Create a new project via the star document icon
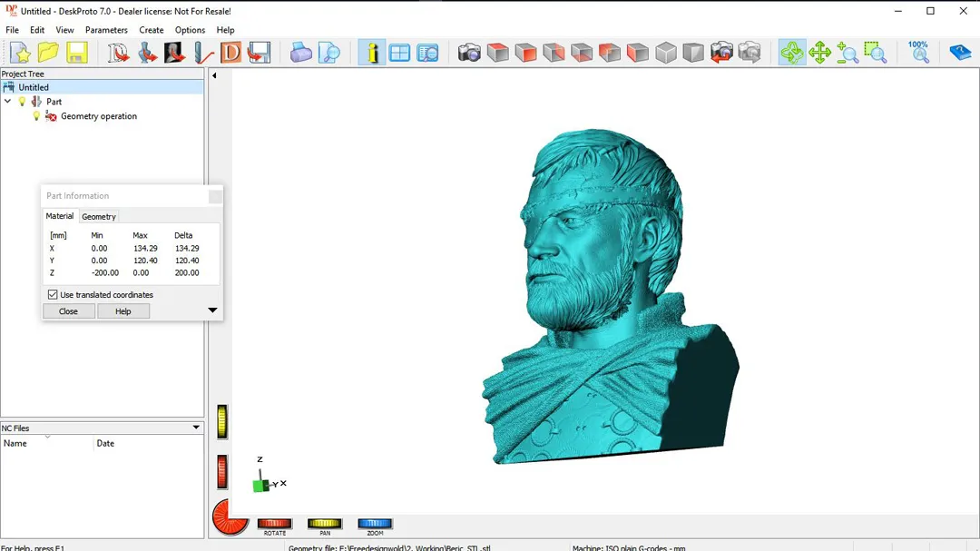 point(20,53)
